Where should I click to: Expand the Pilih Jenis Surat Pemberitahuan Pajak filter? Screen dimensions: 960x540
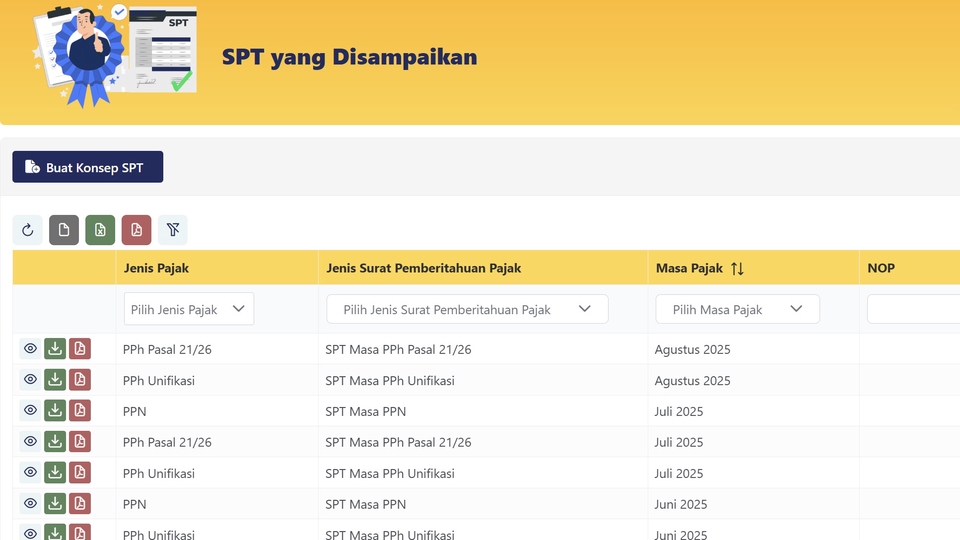click(x=467, y=309)
